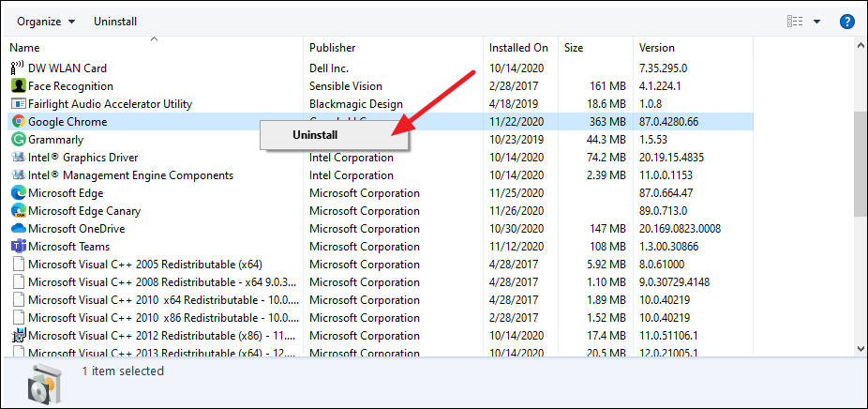Click Uninstall in the toolbar
868x409 pixels.
tap(115, 22)
